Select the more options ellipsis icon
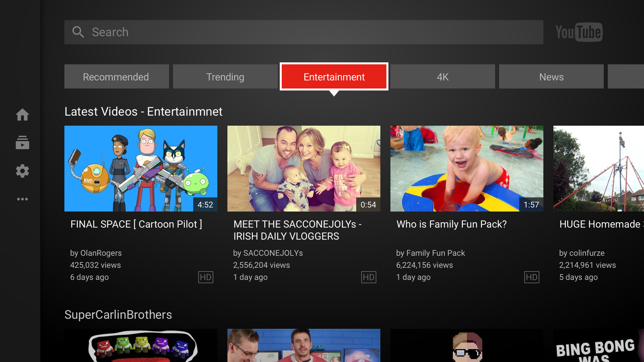644x362 pixels. [x=22, y=199]
